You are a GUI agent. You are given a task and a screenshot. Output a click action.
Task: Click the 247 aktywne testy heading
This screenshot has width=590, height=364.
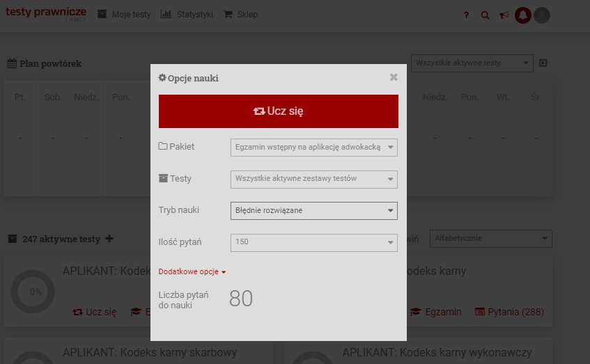61,239
